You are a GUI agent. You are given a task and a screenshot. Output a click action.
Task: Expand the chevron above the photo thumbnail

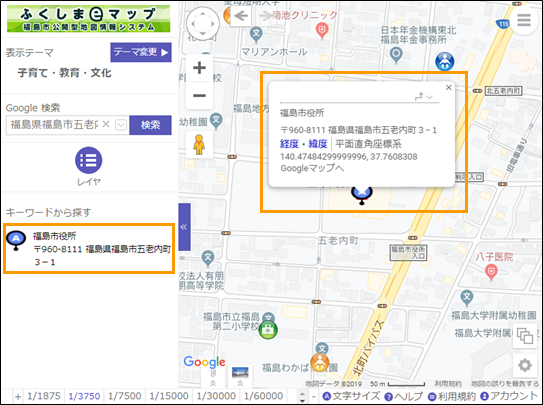click(240, 383)
